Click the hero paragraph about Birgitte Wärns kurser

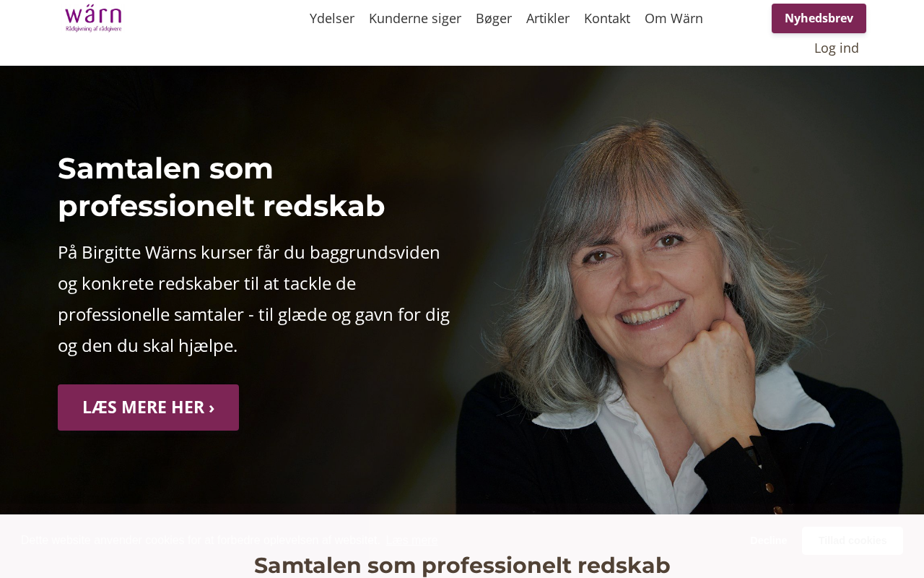click(254, 298)
